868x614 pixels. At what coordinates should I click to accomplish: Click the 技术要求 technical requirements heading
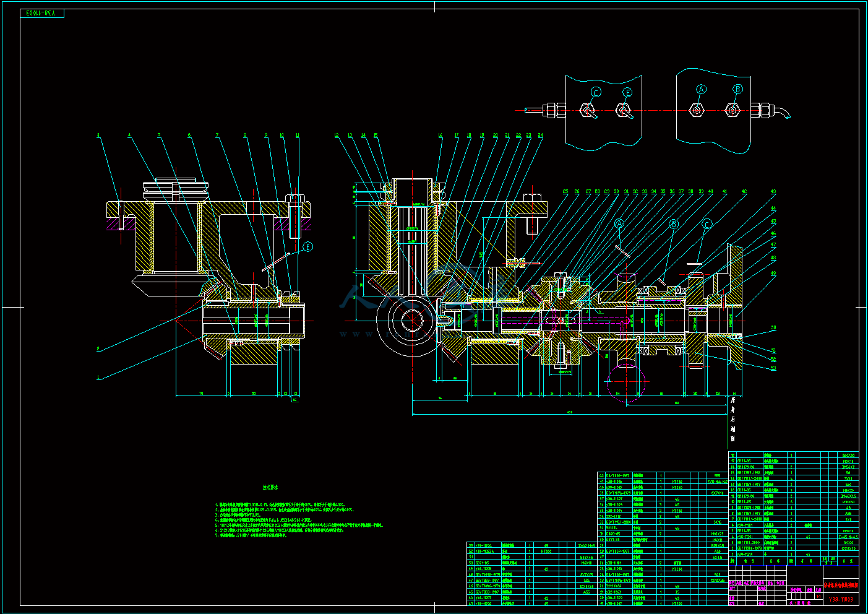tap(272, 488)
